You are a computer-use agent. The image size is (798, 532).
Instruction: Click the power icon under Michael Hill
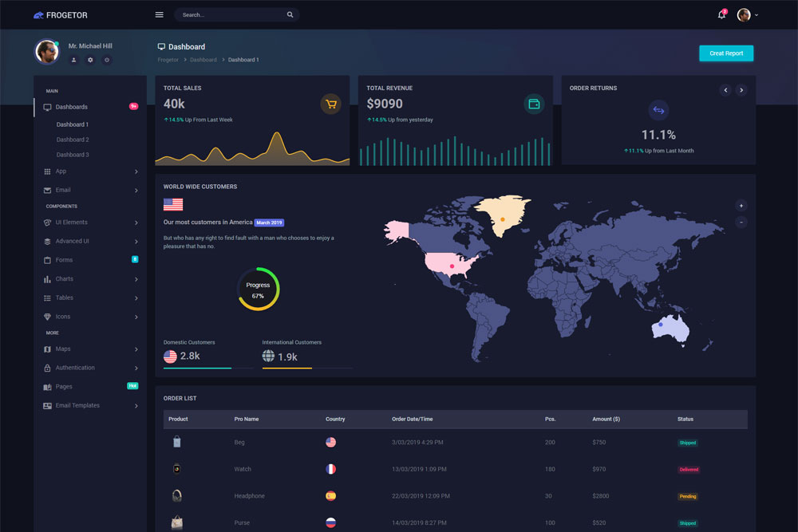[107, 60]
